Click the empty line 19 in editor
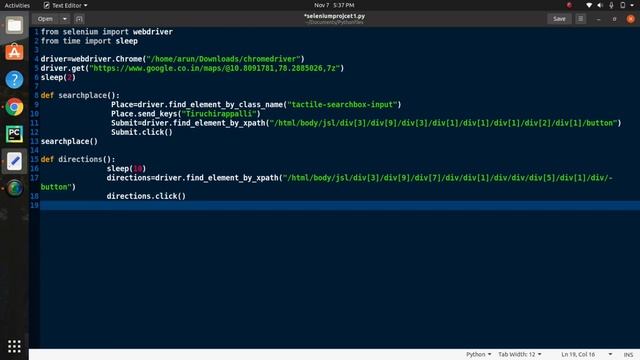 (x=340, y=205)
